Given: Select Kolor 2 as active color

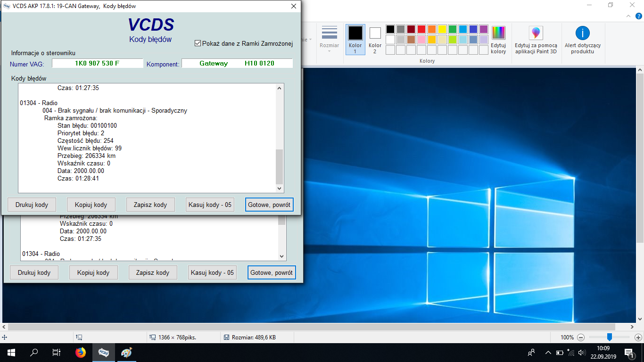Looking at the screenshot, I should (x=375, y=40).
